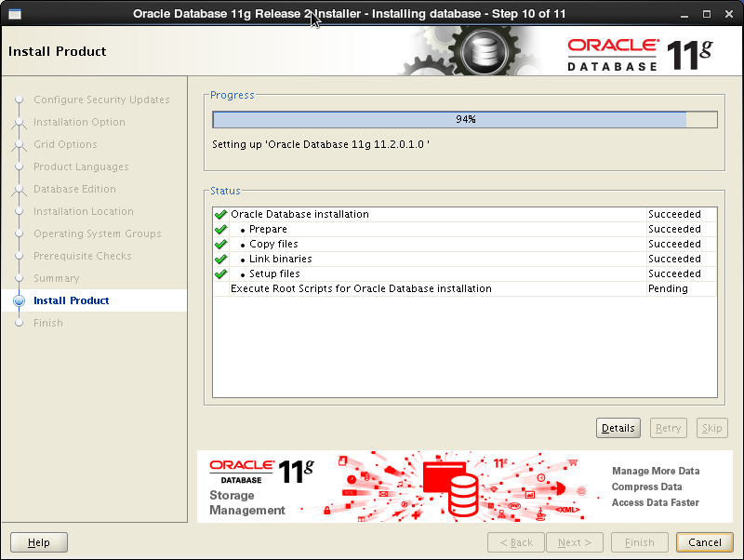744x560 pixels.
Task: Click the 'Setting up Oracle Database 11g' message
Action: (321, 145)
